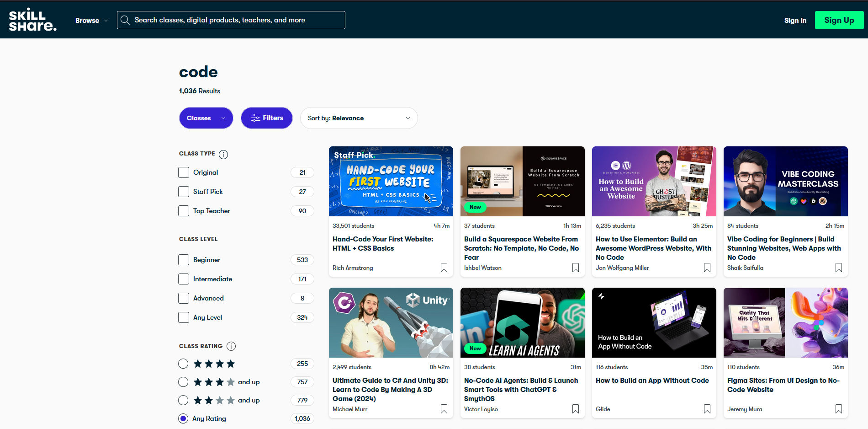This screenshot has height=429, width=868.
Task: Expand the Browse menu
Action: click(91, 21)
